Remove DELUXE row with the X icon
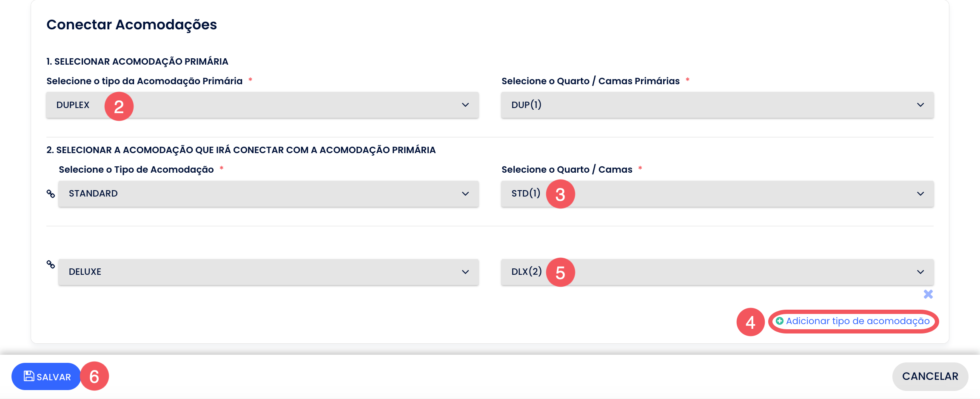This screenshot has width=980, height=399. point(928,294)
